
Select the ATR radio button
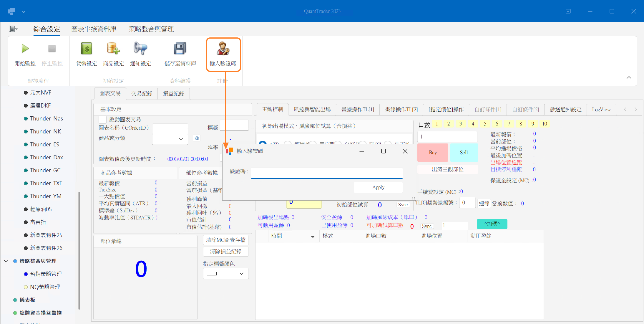pos(263,143)
